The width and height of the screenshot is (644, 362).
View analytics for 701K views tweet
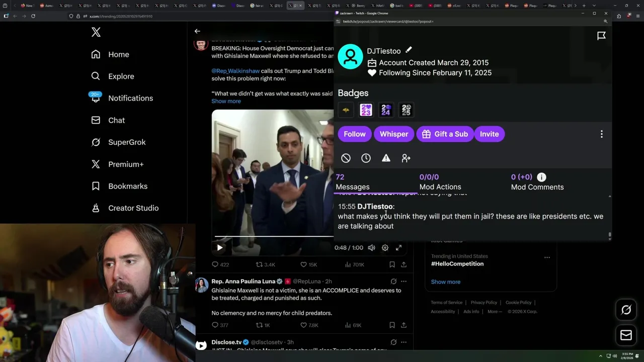click(354, 264)
